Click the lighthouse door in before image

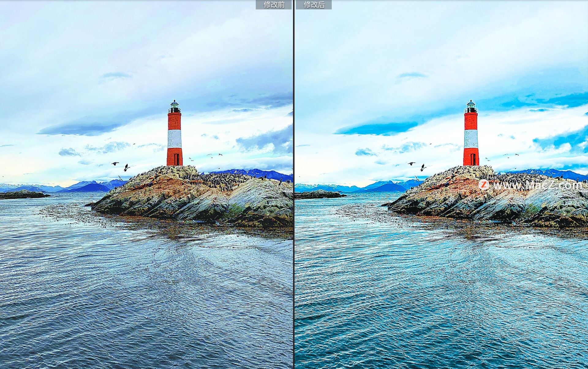tap(177, 159)
